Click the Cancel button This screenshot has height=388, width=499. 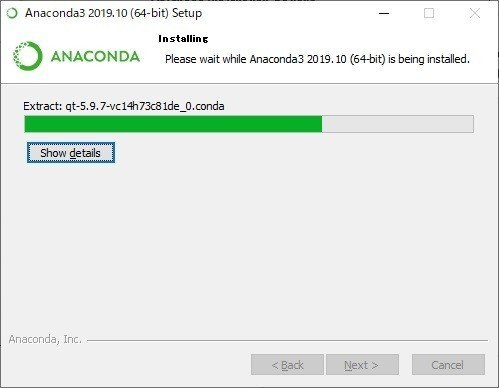tap(448, 365)
